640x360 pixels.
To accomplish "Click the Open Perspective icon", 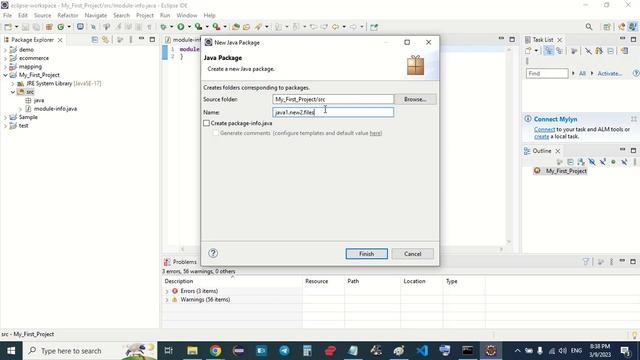I will [607, 27].
